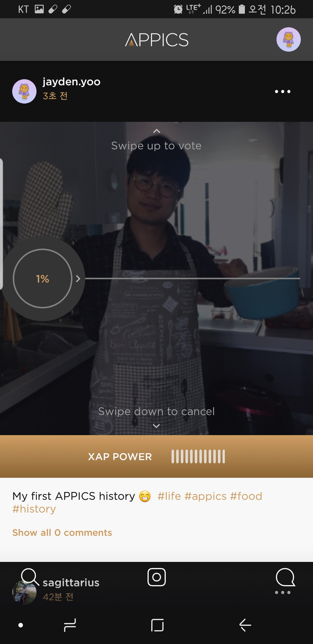Tap the XAP POWER bar
Viewport: 313px width, 644px height.
156,457
